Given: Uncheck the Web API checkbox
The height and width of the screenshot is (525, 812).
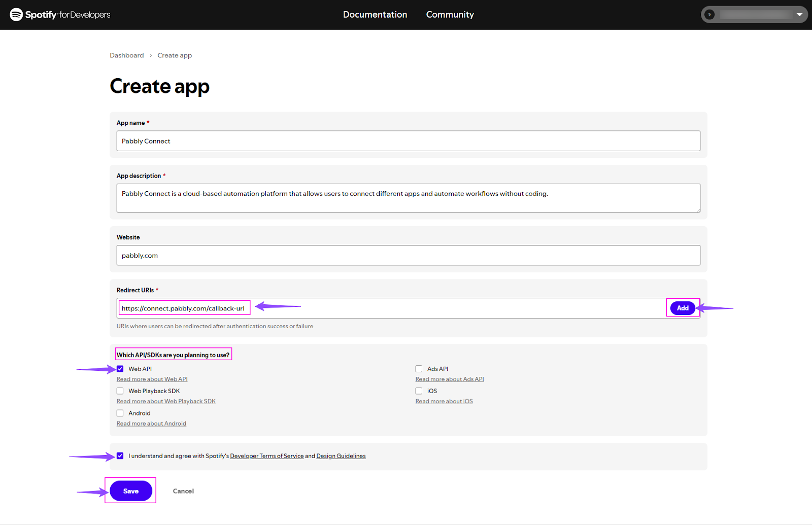Looking at the screenshot, I should (120, 369).
